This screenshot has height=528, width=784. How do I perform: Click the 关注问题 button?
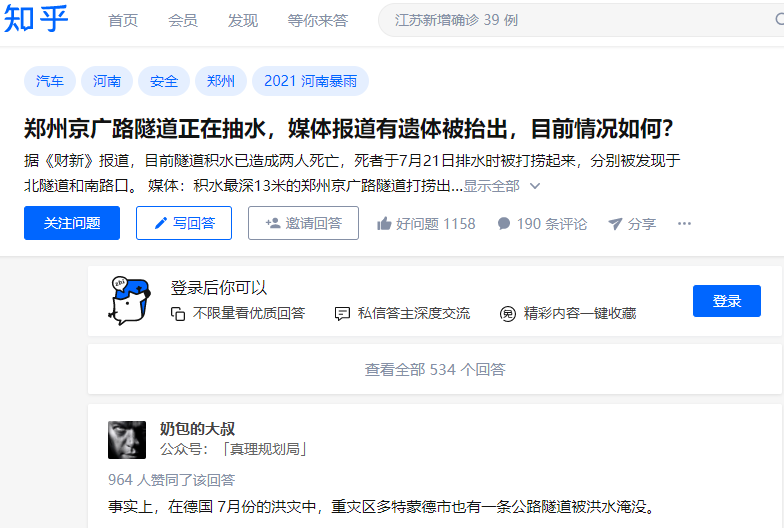[72, 223]
